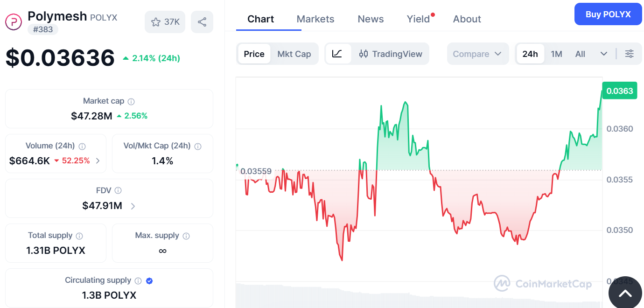Viewport: 644px width, 308px height.
Task: Click info icon beside Vol/Mkt Cap (24h)
Action: [x=198, y=146]
